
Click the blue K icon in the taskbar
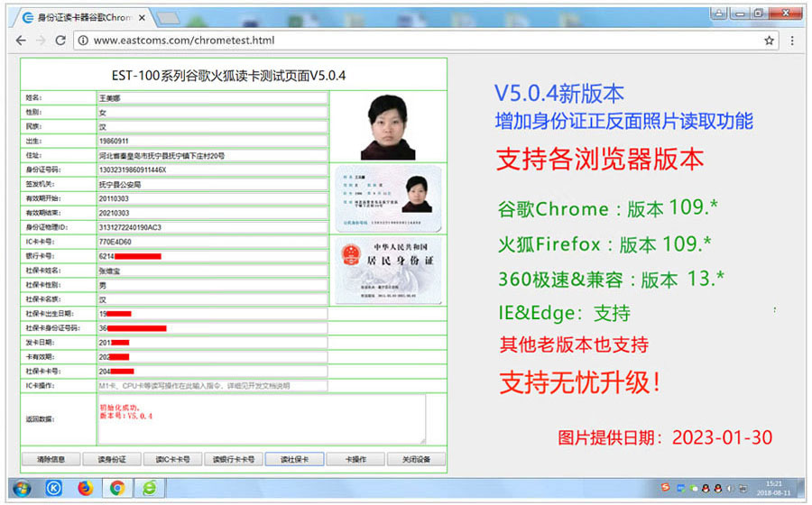[53, 489]
